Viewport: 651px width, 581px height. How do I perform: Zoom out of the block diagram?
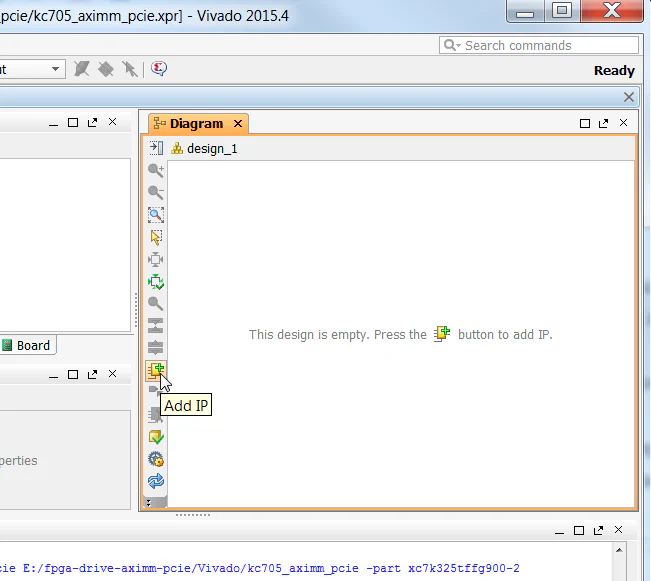[156, 192]
